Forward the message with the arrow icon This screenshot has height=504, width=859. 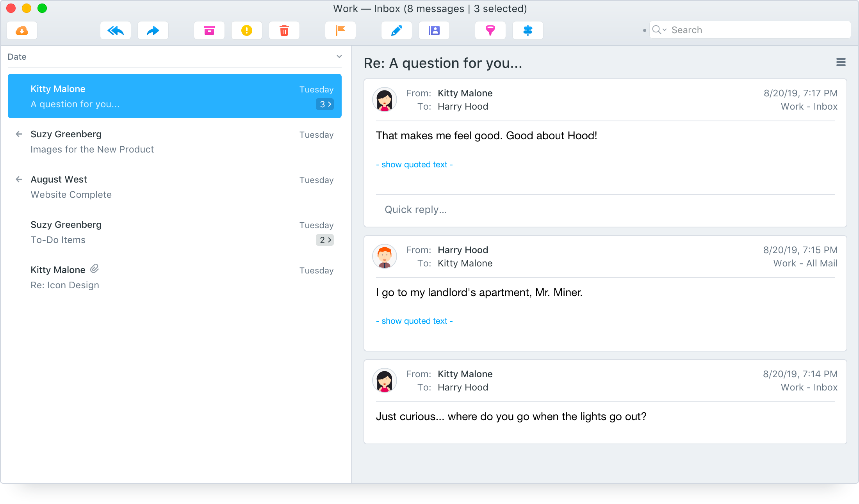tap(153, 30)
